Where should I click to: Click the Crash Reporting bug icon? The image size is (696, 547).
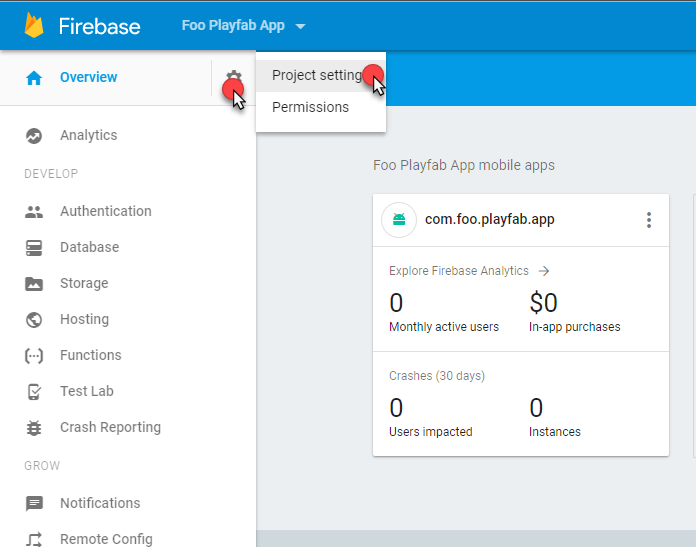34,428
